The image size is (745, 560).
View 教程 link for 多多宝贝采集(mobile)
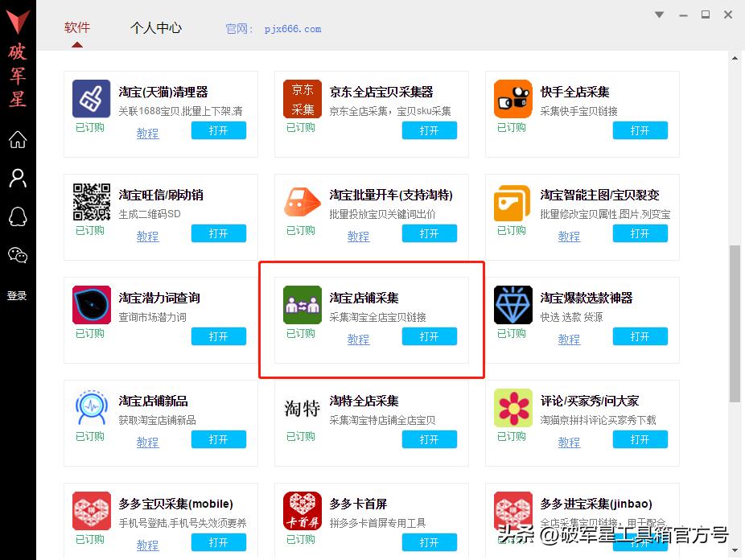(x=148, y=546)
